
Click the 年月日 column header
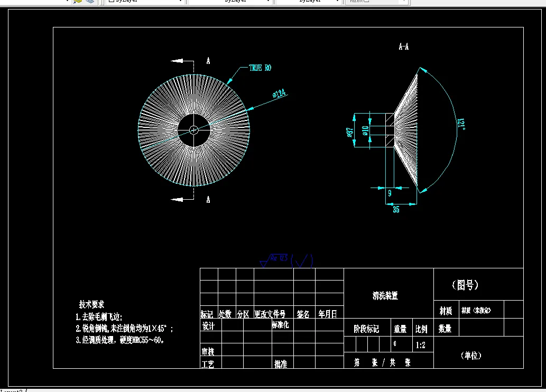coord(328,314)
